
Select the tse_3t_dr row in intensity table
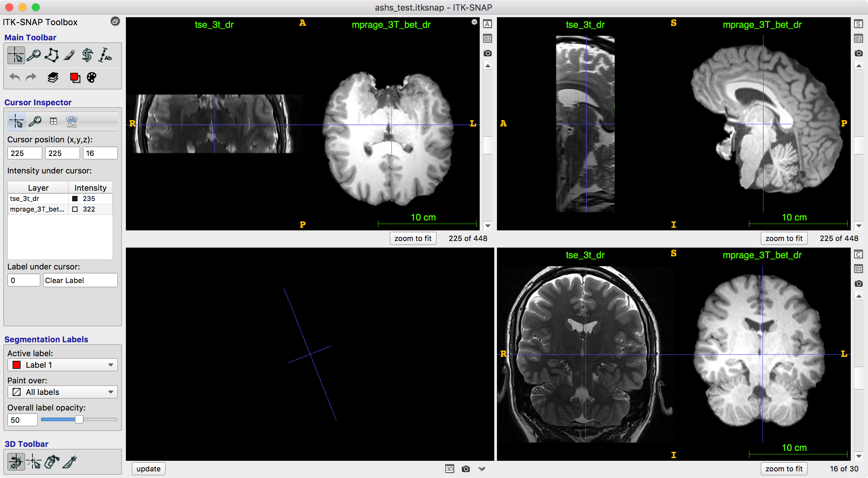click(x=60, y=199)
